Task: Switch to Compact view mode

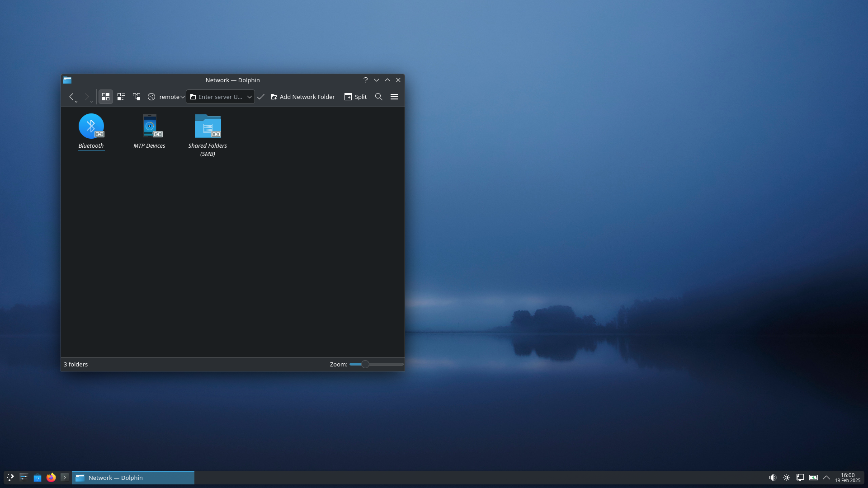Action: (121, 97)
